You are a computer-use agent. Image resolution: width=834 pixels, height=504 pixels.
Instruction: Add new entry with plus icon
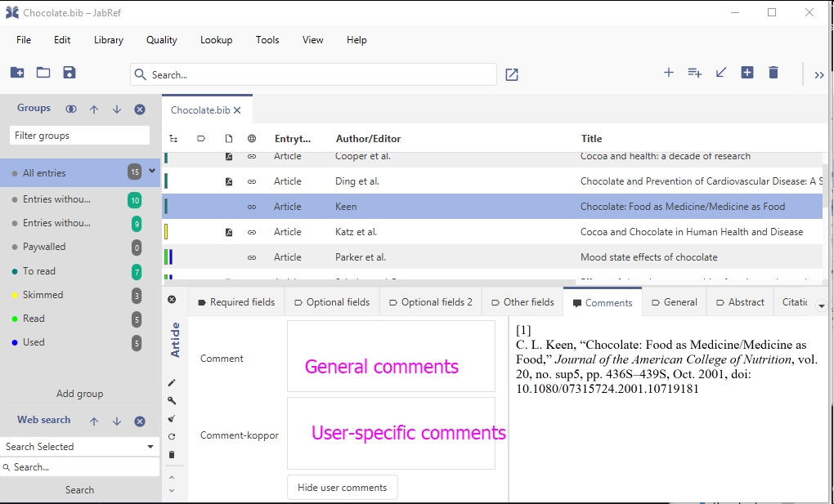(x=669, y=73)
